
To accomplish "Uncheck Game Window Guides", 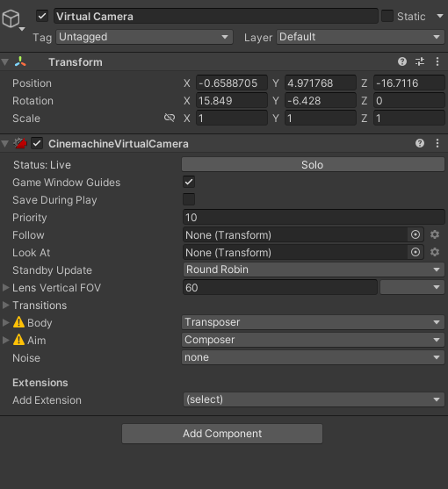I will pos(189,182).
